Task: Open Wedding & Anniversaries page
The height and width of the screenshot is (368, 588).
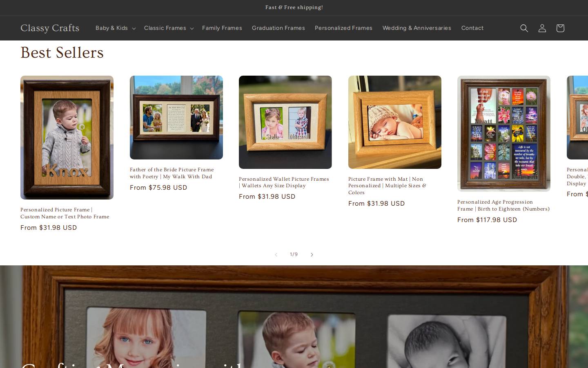Action: pyautogui.click(x=416, y=28)
